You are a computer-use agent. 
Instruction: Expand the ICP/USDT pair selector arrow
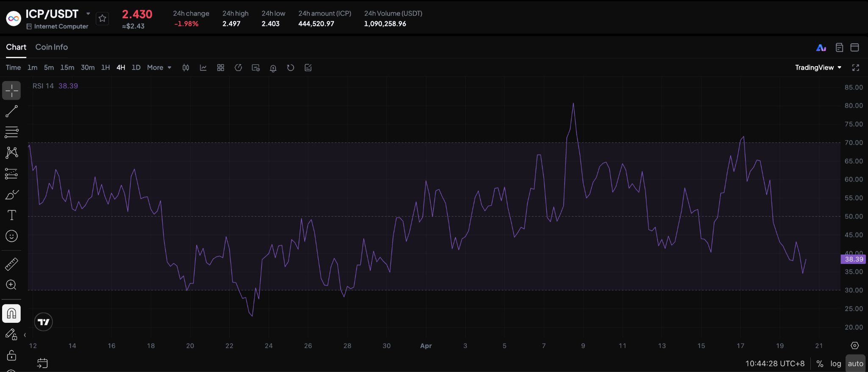pos(88,14)
